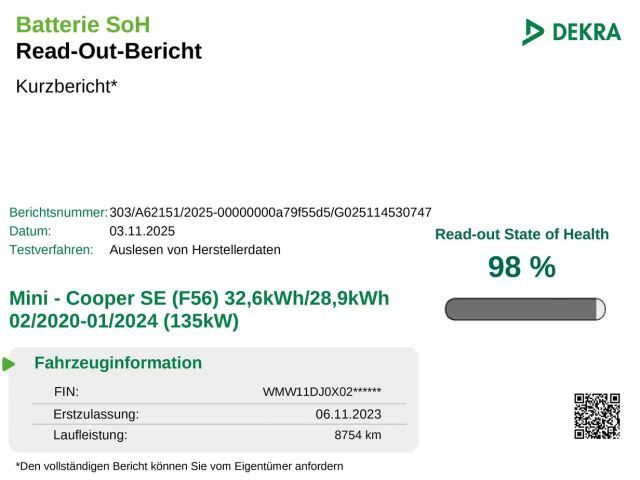Click the Batterie SoH green title
The width and height of the screenshot is (640, 480).
pyautogui.click(x=83, y=24)
